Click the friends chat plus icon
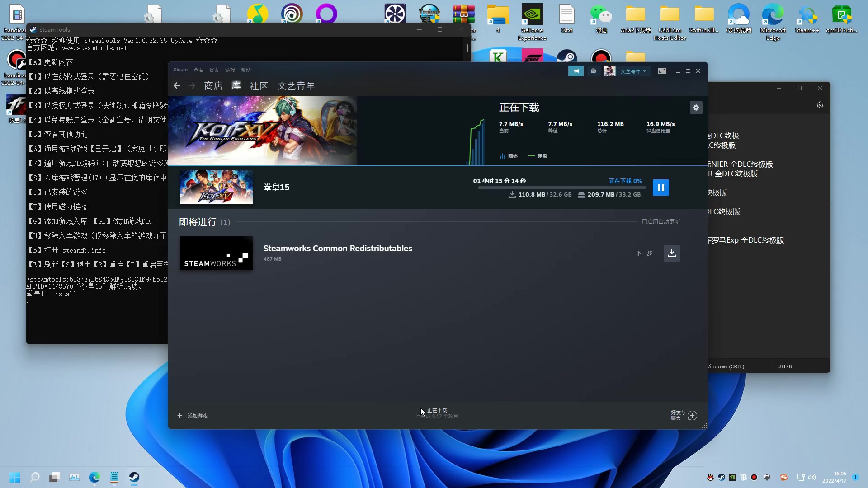The image size is (868, 488). (693, 415)
